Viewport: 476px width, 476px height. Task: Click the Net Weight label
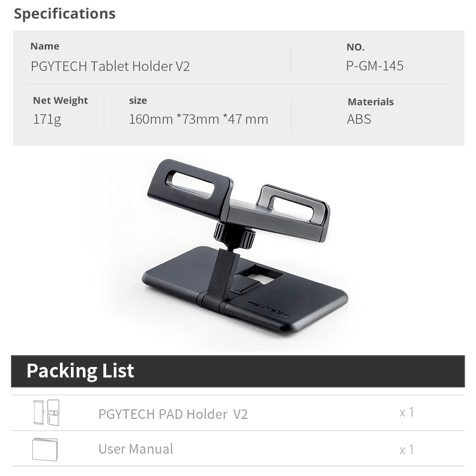tap(60, 100)
